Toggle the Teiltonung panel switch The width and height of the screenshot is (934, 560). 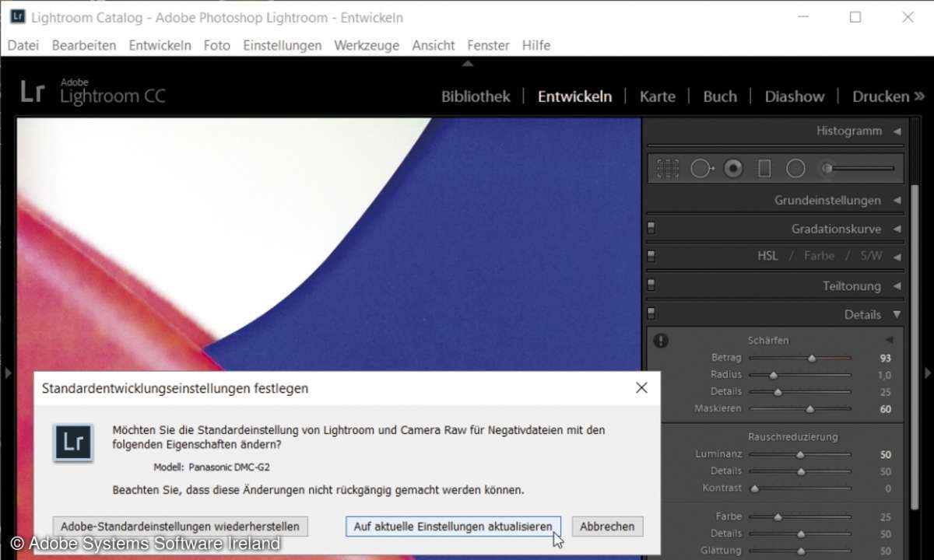point(651,285)
